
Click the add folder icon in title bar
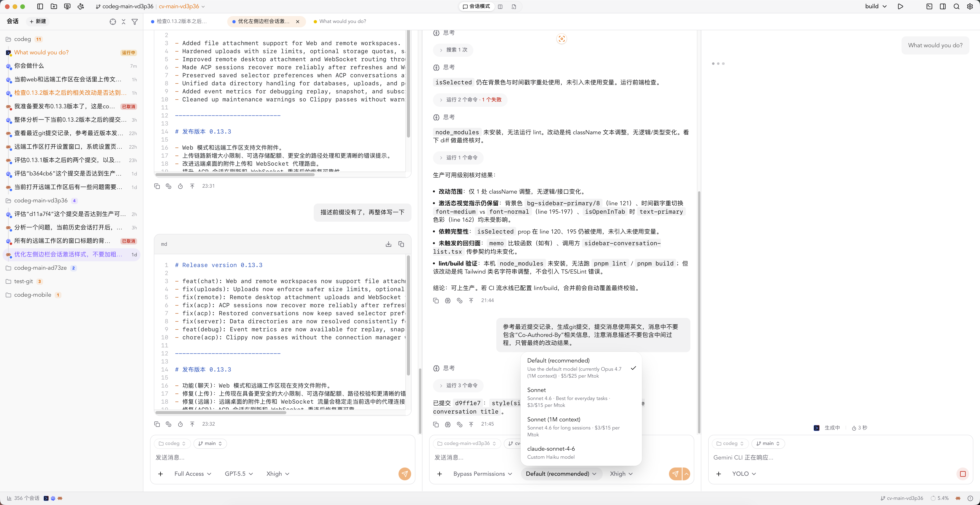(54, 7)
